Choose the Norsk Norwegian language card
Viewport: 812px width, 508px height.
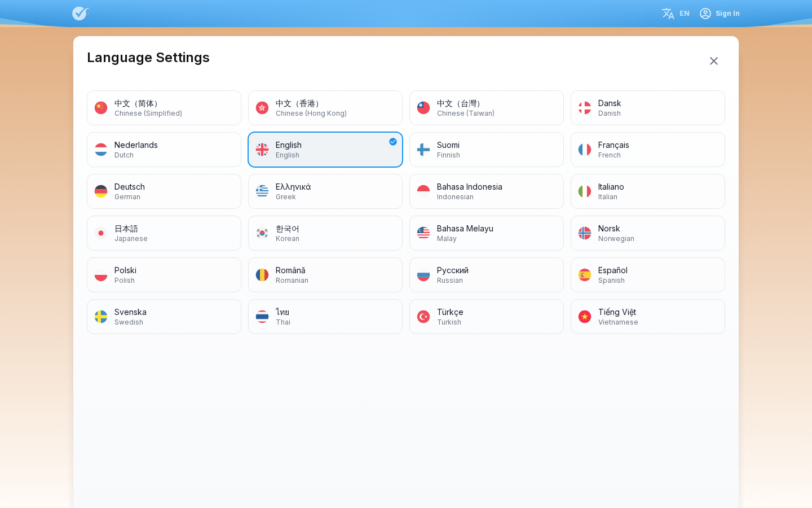(x=648, y=233)
